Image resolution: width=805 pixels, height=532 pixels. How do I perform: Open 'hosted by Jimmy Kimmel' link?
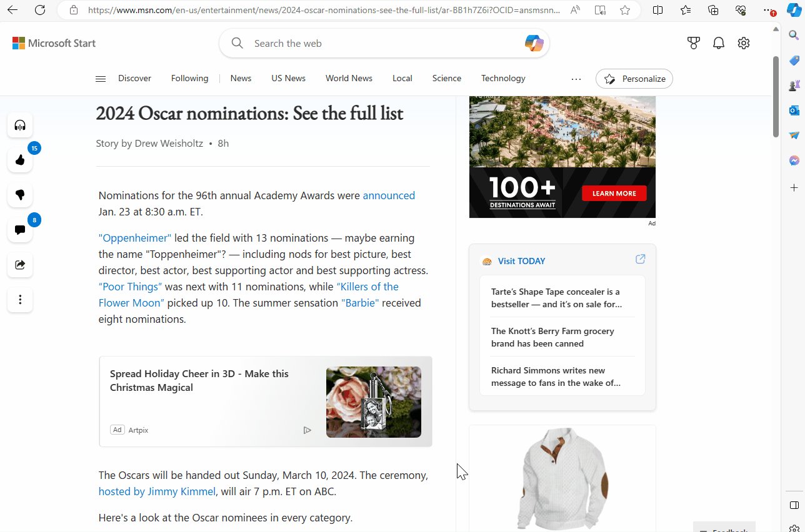(157, 491)
